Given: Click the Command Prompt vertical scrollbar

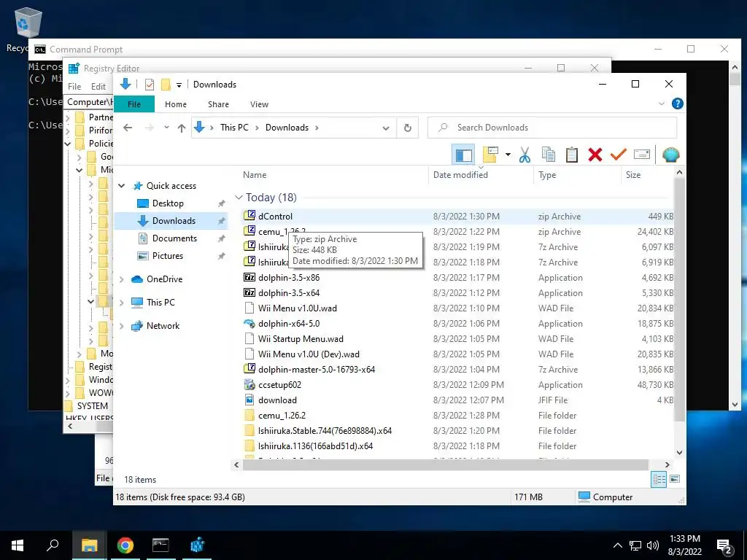Looking at the screenshot, I should pyautogui.click(x=734, y=80).
